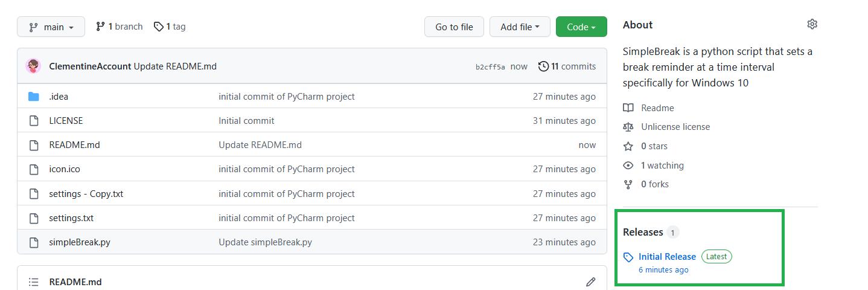View the 1 tag link

pos(170,27)
